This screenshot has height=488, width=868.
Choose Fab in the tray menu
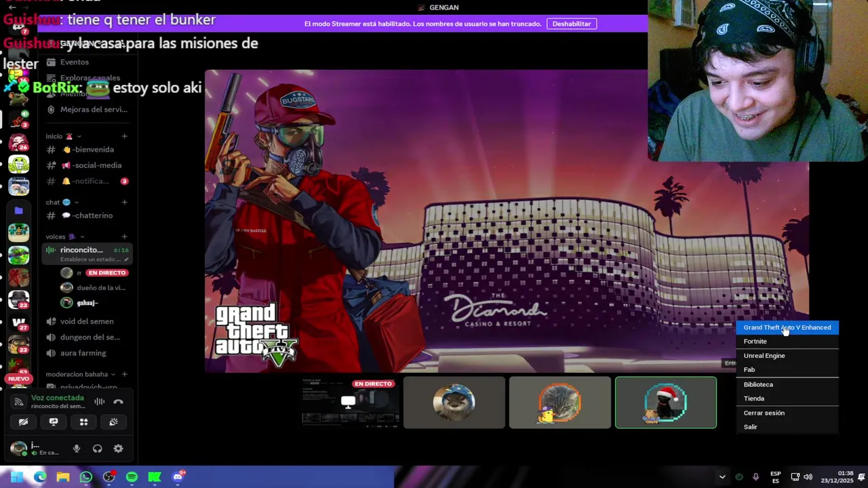point(787,370)
